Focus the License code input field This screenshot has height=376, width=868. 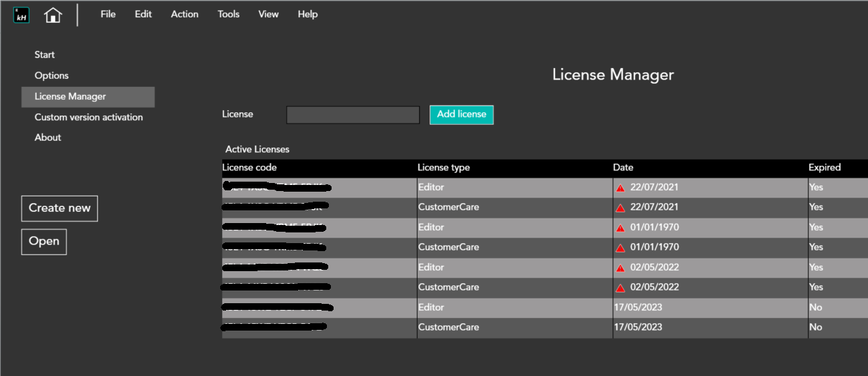(x=353, y=115)
